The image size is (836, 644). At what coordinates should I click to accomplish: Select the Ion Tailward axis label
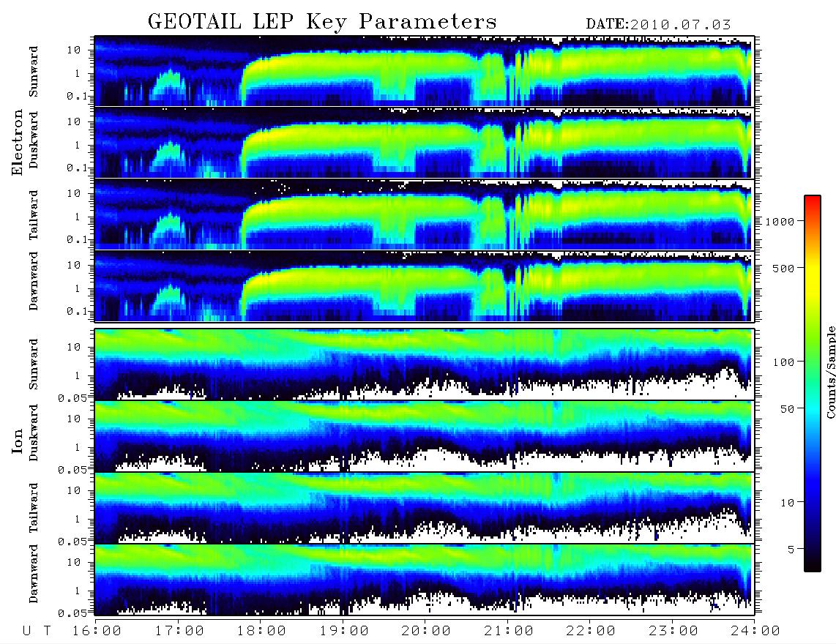pos(34,508)
